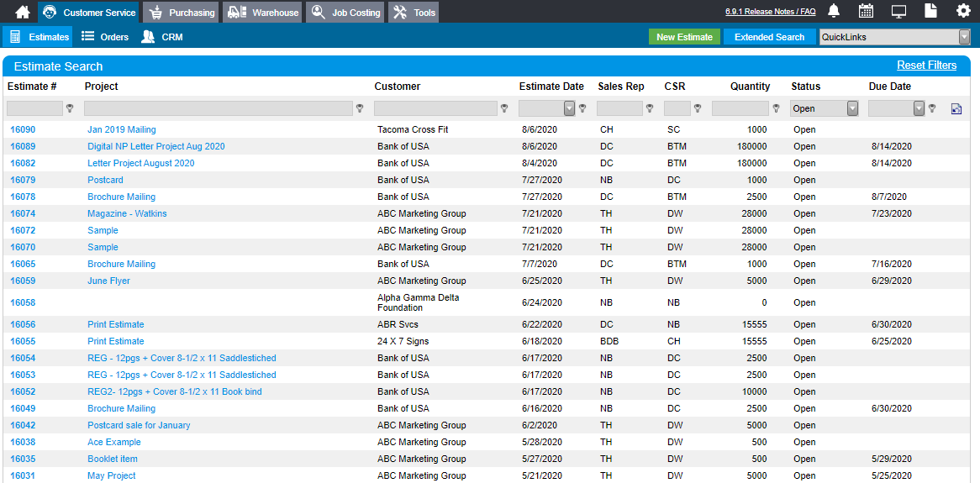980x483 pixels.
Task: Open the Estimate Date picker dropdown
Action: click(x=569, y=108)
